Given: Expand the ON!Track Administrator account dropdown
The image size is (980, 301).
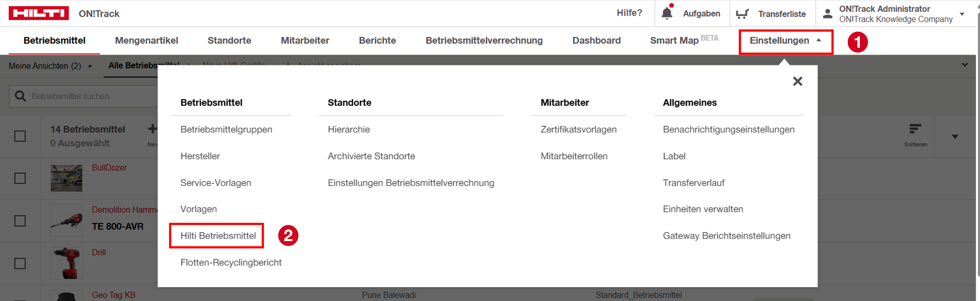Looking at the screenshot, I should (x=962, y=14).
